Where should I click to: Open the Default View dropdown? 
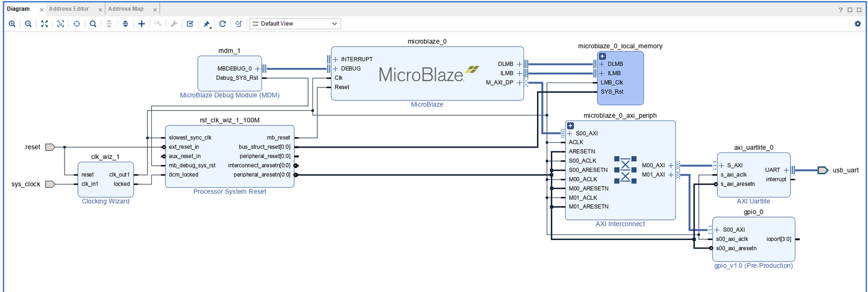click(x=295, y=24)
